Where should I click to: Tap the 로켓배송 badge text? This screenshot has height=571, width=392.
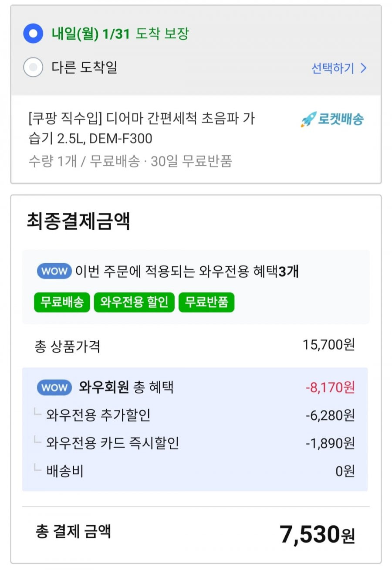click(341, 119)
